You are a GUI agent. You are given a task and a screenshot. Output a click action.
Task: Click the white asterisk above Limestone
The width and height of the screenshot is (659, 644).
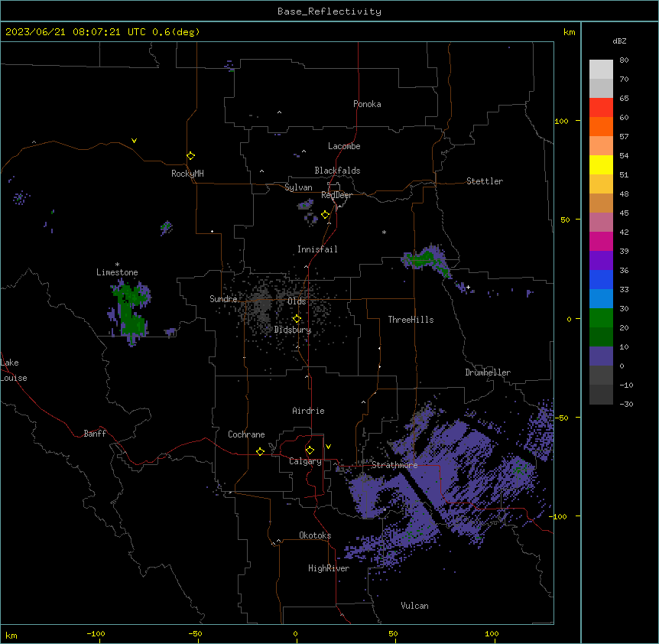117,265
